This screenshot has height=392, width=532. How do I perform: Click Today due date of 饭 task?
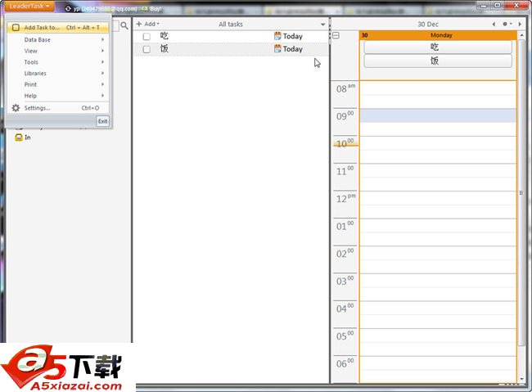pyautogui.click(x=293, y=49)
